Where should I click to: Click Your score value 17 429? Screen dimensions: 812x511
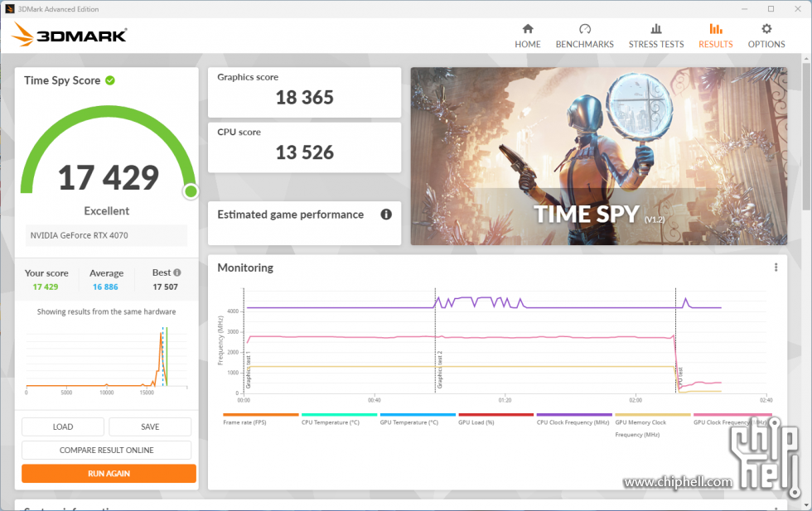(x=46, y=287)
